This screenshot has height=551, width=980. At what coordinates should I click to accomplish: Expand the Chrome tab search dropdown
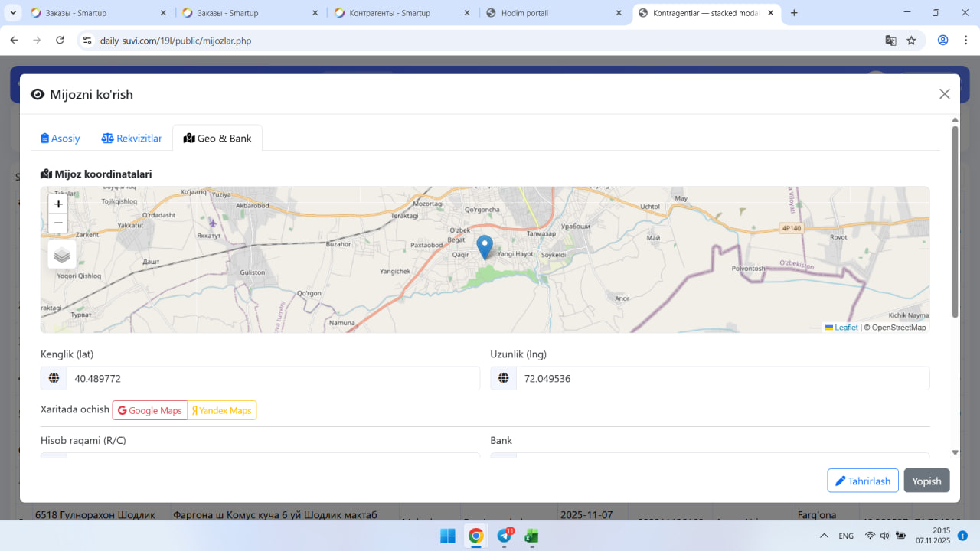(14, 13)
